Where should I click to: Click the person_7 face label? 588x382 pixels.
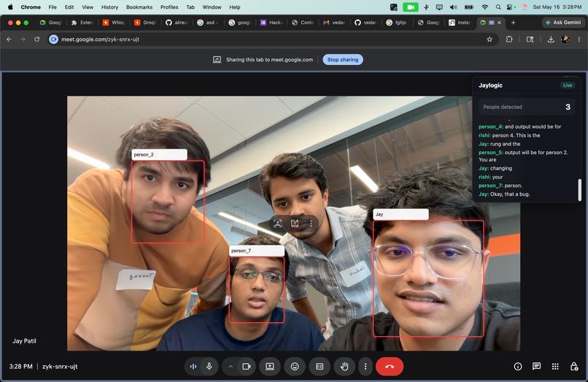click(257, 251)
